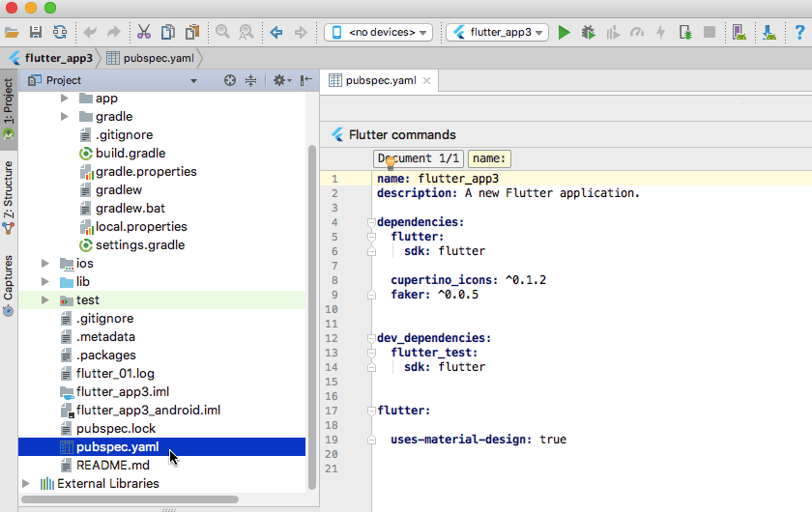Navigate forward with the right arrow
Image resolution: width=812 pixels, height=512 pixels.
point(301,33)
